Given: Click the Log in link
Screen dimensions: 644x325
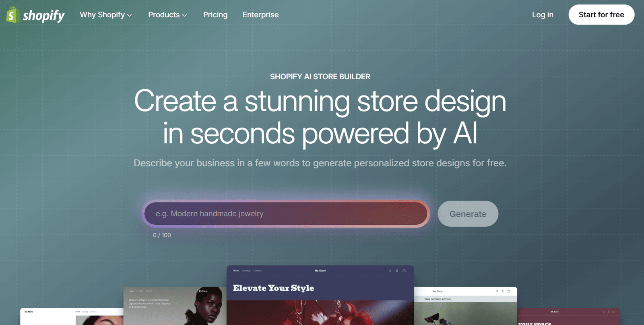Looking at the screenshot, I should (543, 15).
